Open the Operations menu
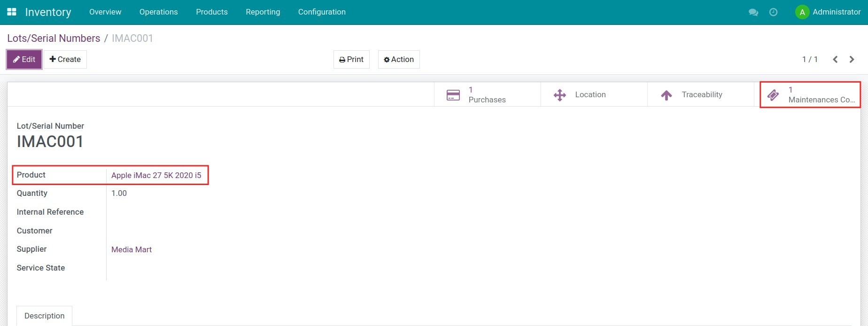 pyautogui.click(x=158, y=12)
